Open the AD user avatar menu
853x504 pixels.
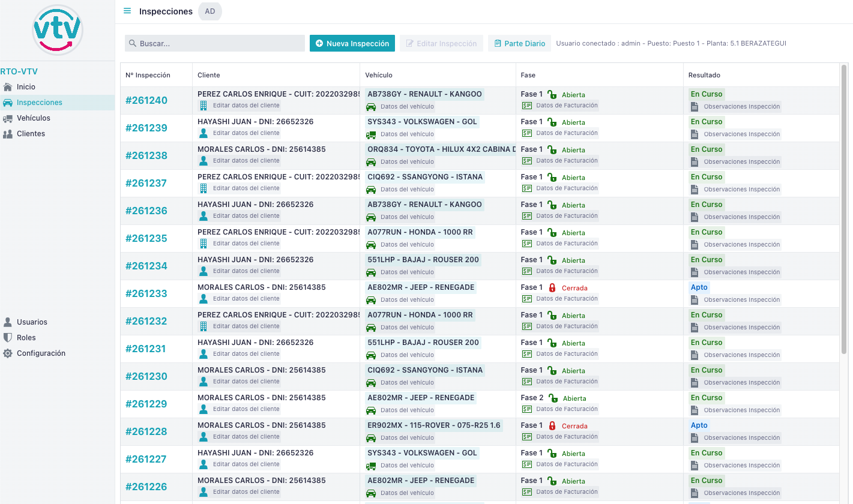(209, 11)
